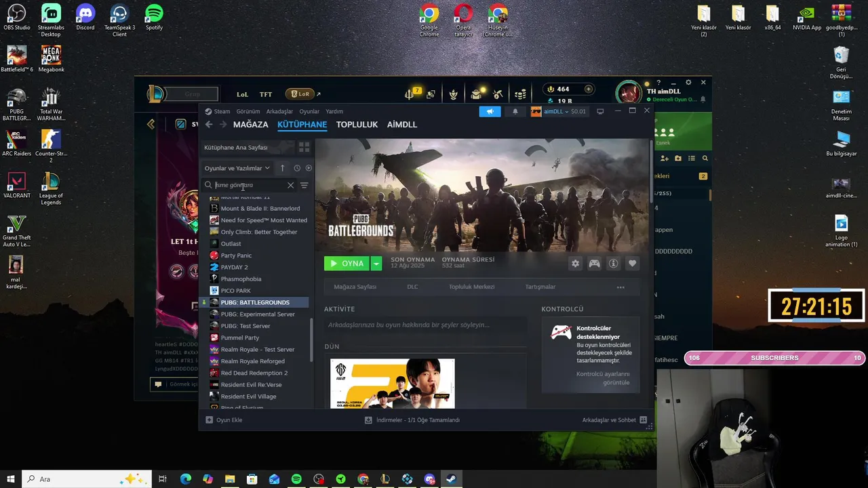This screenshot has width=868, height=488.
Task: Open the DLC tab
Action: tap(412, 287)
